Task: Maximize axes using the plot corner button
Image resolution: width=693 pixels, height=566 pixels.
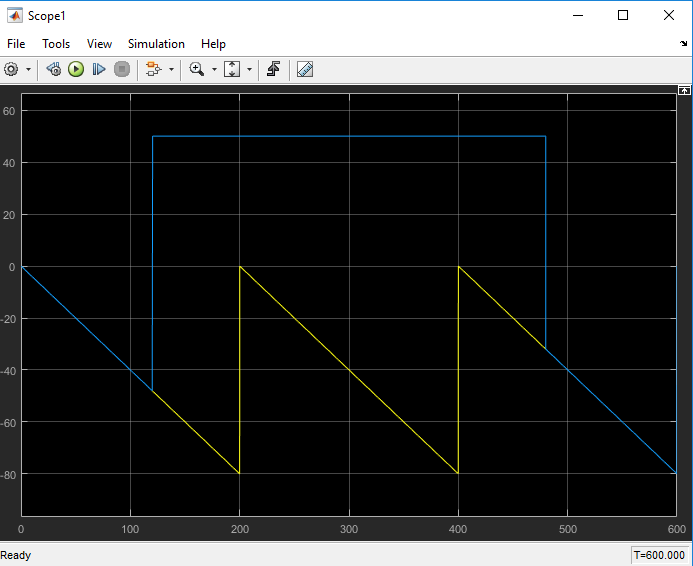Action: point(684,90)
